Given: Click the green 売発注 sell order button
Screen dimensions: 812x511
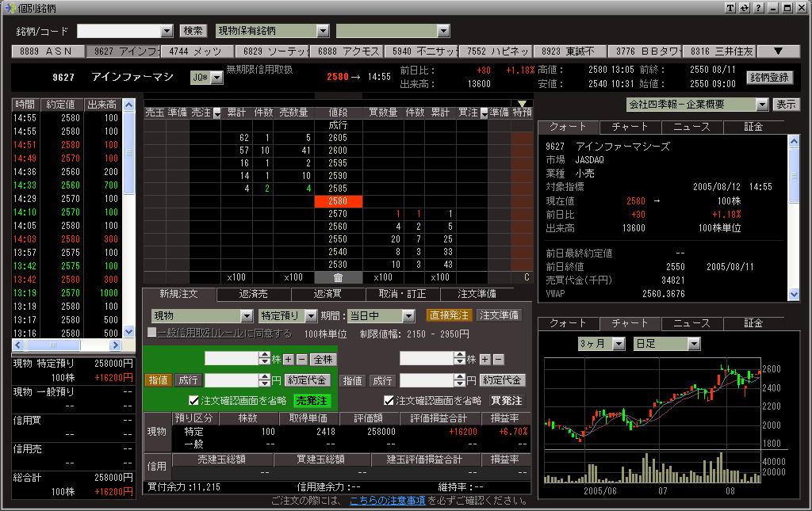Looking at the screenshot, I should coord(312,401).
